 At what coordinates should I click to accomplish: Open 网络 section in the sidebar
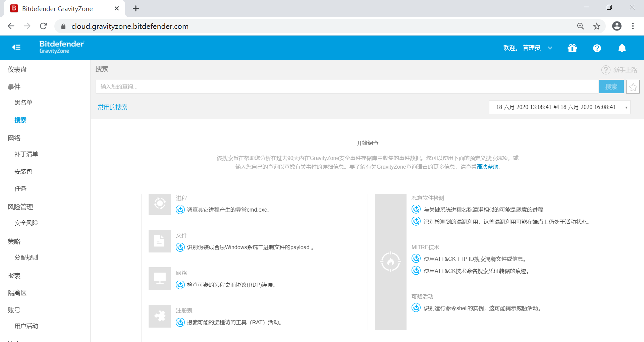coord(14,138)
